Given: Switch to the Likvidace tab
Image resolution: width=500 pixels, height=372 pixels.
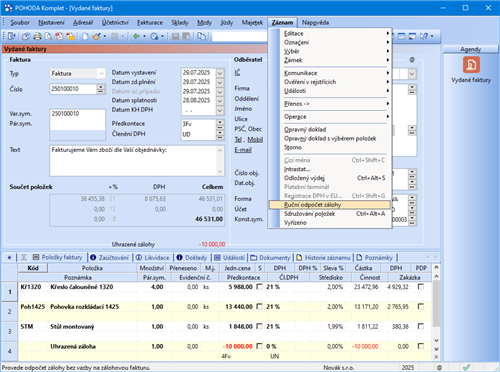Looking at the screenshot, I should pyautogui.click(x=153, y=257).
